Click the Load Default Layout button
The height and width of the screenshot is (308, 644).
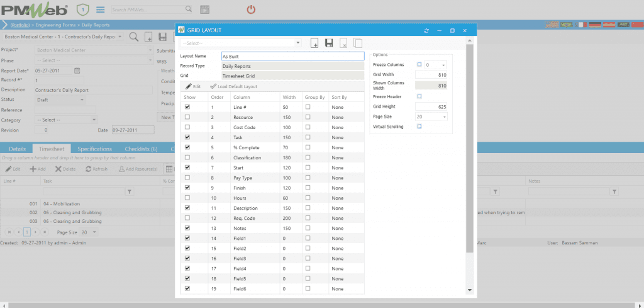(234, 86)
